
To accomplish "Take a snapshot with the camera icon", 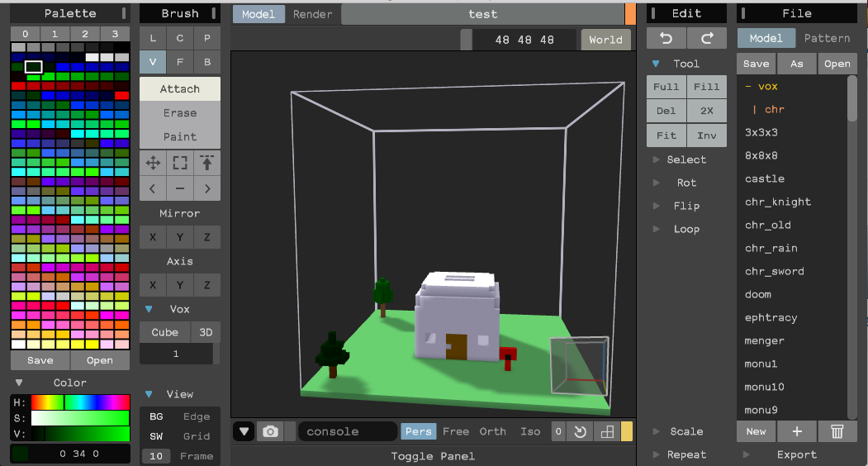I will 269,431.
